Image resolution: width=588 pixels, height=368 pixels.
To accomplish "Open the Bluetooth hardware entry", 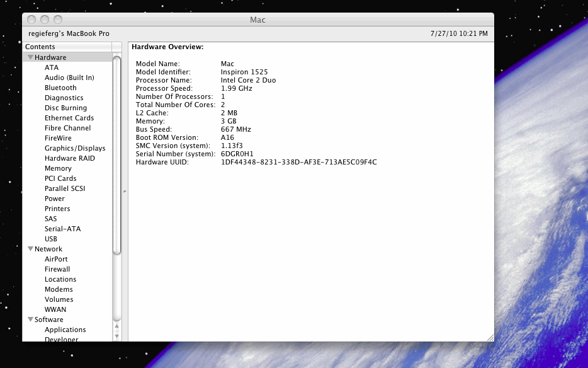I will pyautogui.click(x=60, y=88).
